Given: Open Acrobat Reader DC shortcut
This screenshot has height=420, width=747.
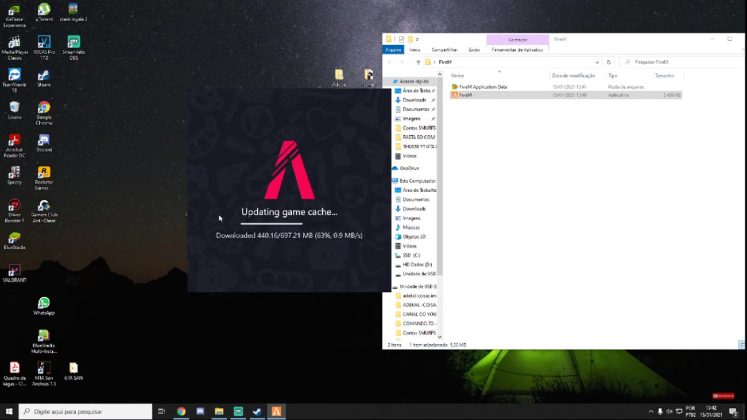Looking at the screenshot, I should (14, 145).
